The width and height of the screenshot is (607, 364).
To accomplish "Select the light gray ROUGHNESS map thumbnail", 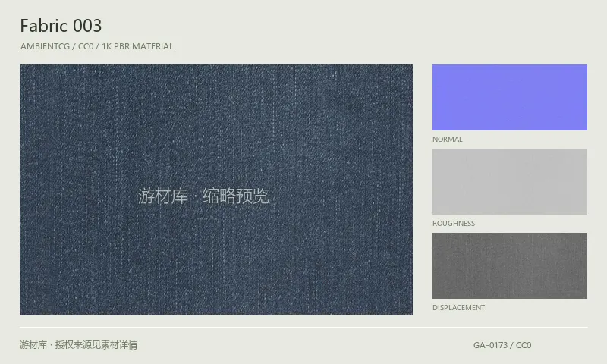I will (x=509, y=181).
